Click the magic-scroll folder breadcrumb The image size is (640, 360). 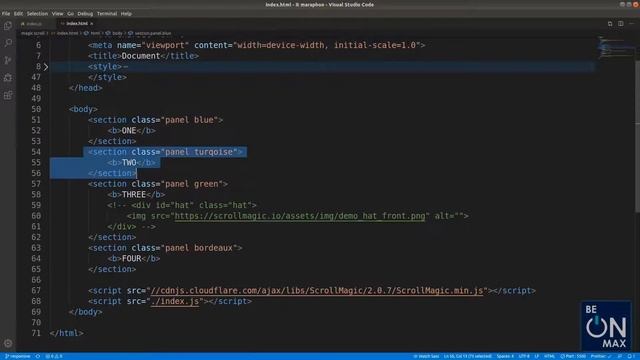point(33,33)
